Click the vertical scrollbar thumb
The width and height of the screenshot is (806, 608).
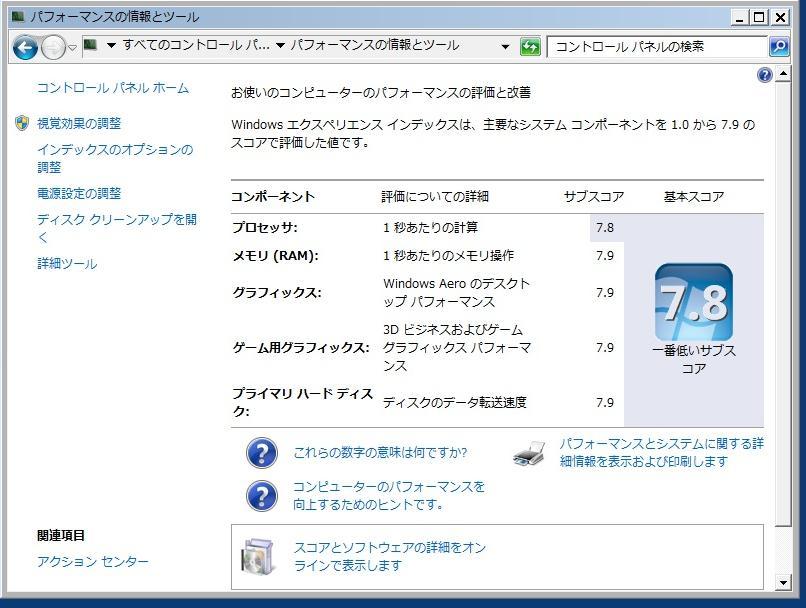783,304
